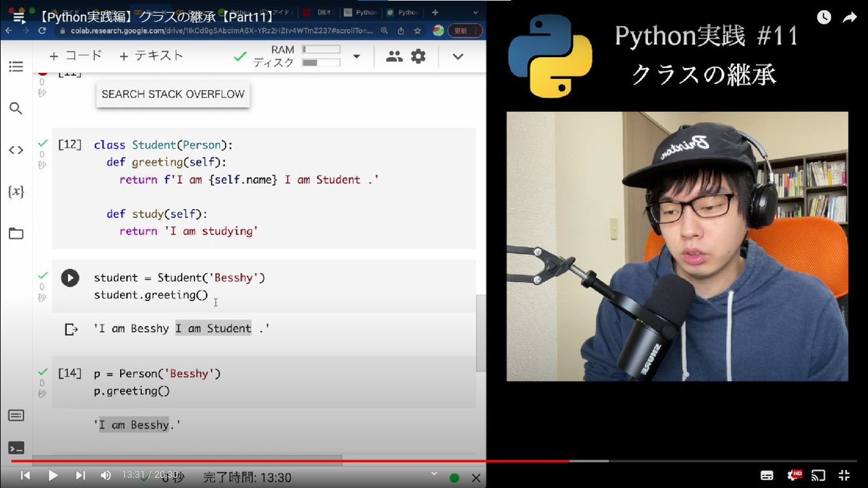868x488 pixels.
Task: Click the RAM usage bar
Action: (x=321, y=50)
